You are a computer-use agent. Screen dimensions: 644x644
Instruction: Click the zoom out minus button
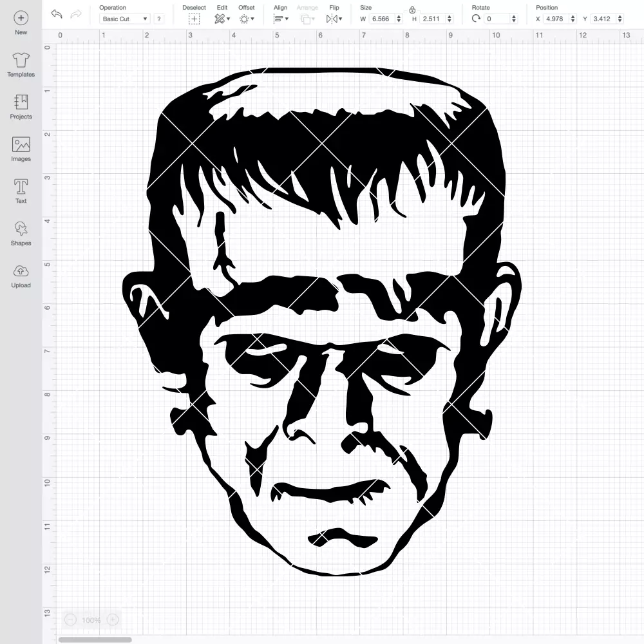[x=70, y=620]
